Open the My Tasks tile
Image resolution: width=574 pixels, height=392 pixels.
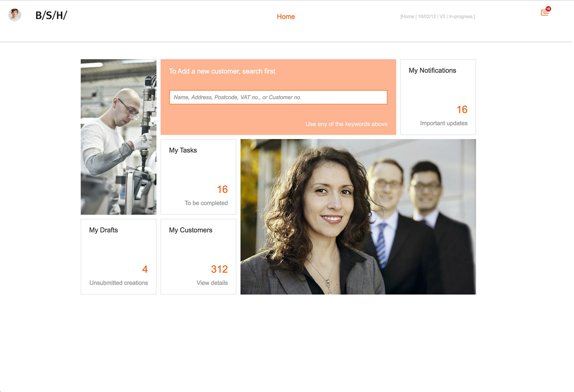coord(199,177)
